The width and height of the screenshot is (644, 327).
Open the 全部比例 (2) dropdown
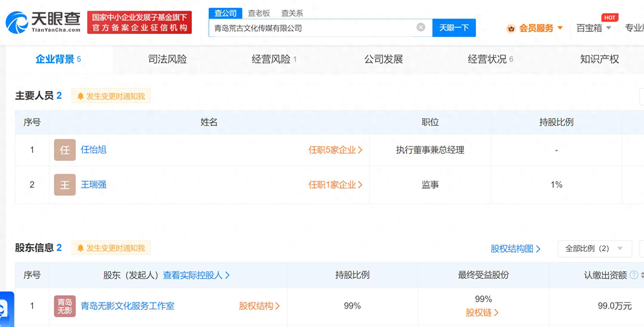594,249
